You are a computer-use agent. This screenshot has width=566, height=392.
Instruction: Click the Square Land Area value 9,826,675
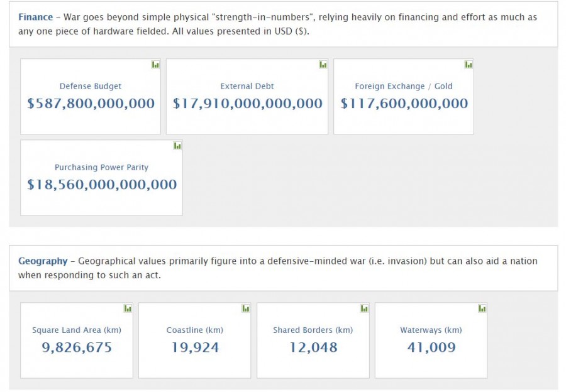(77, 347)
